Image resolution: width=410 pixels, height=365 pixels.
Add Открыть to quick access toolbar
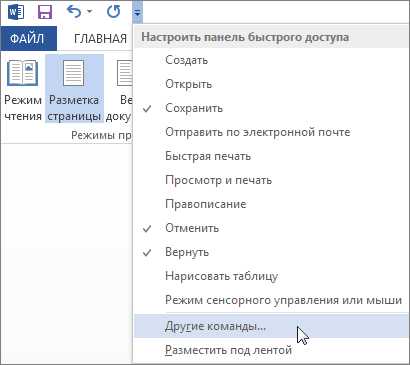coord(271,84)
